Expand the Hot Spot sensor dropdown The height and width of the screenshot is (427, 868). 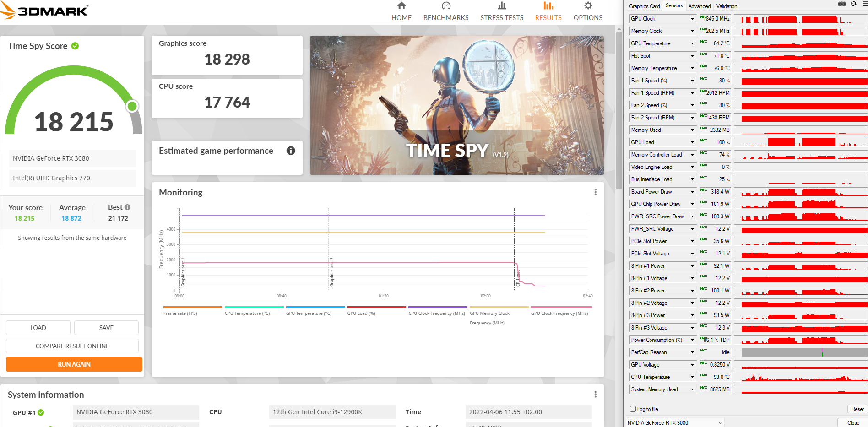pyautogui.click(x=692, y=56)
